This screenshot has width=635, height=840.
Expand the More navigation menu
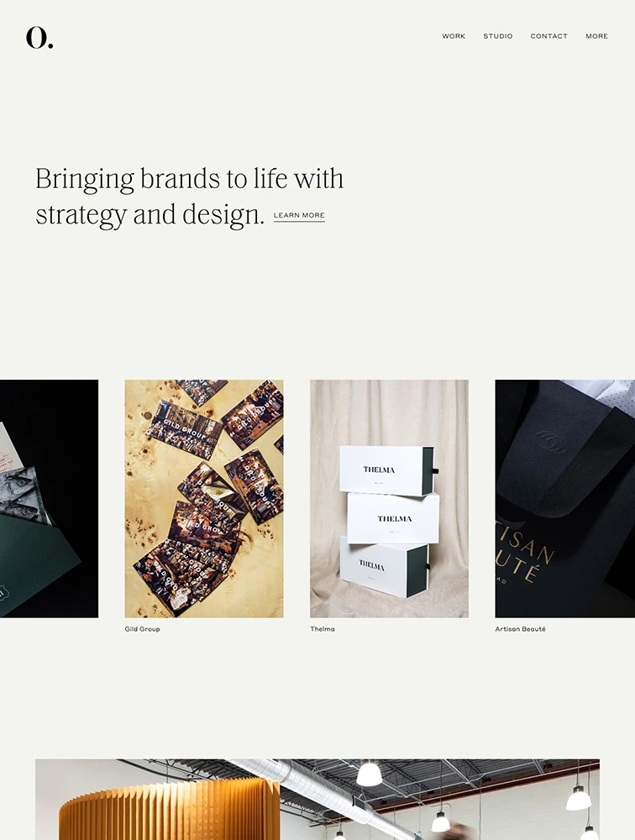click(596, 36)
